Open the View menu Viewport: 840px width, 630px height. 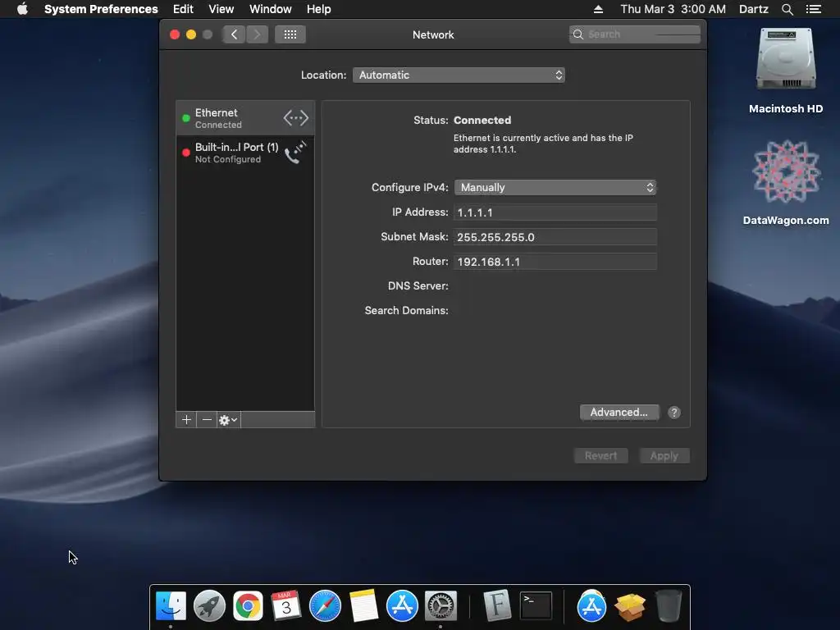coord(221,9)
